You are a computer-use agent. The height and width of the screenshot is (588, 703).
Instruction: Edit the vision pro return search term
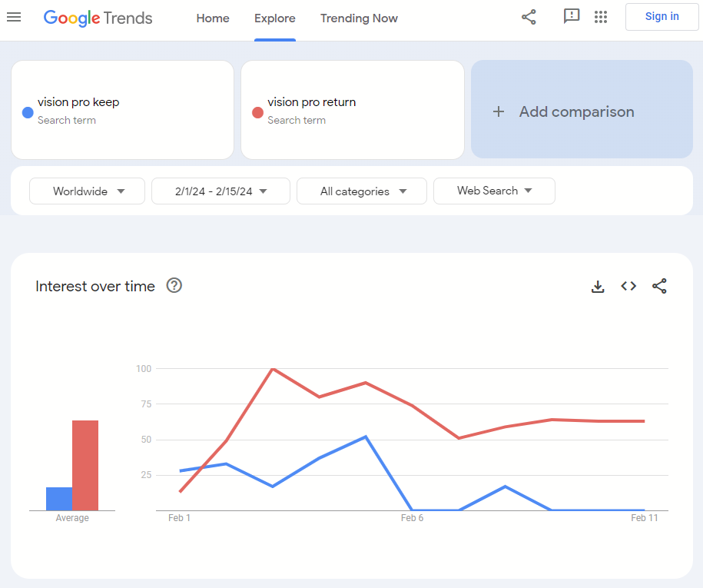pos(311,102)
